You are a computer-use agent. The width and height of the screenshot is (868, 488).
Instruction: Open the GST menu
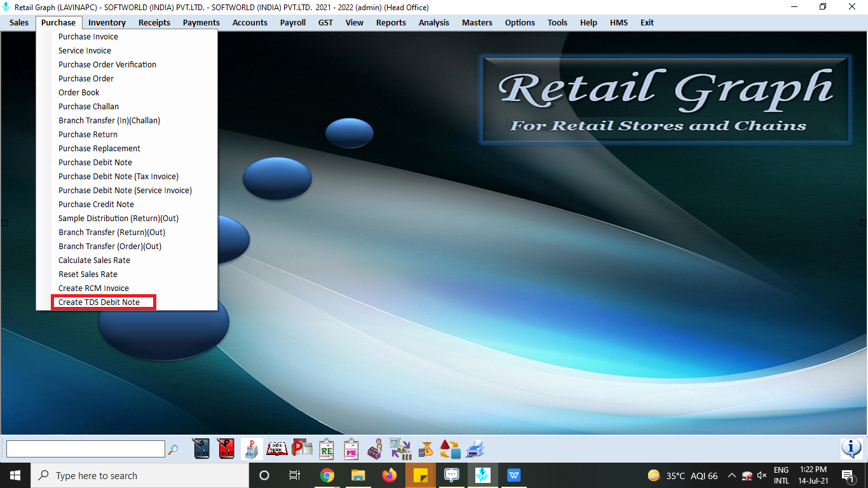click(325, 22)
